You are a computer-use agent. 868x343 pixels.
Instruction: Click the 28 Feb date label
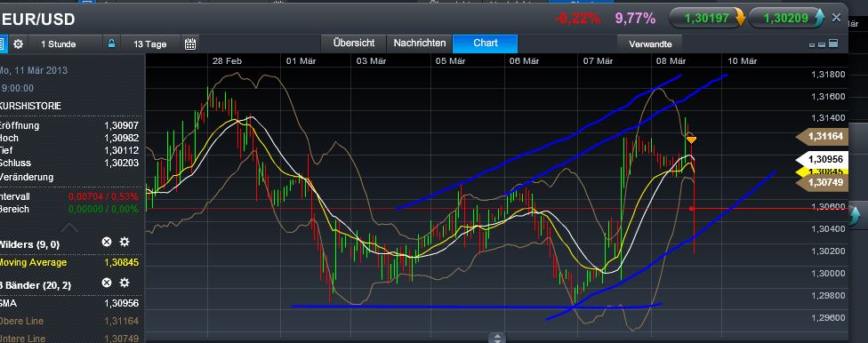(228, 60)
